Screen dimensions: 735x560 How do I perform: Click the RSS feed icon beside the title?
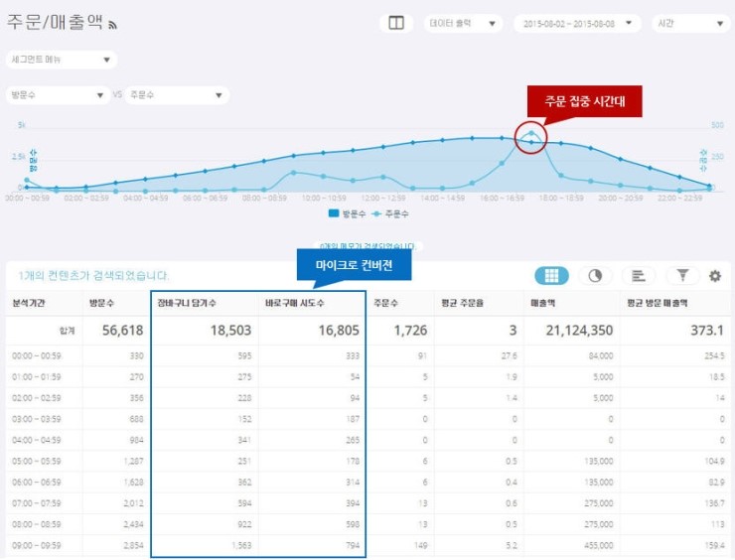113,25
